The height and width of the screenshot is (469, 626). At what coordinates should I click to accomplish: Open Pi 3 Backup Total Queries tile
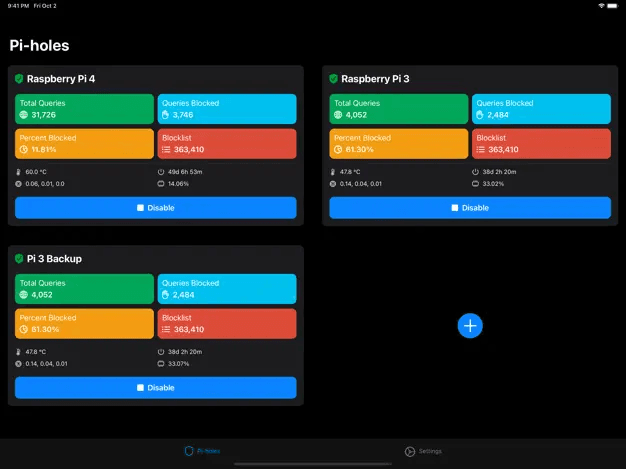click(84, 289)
